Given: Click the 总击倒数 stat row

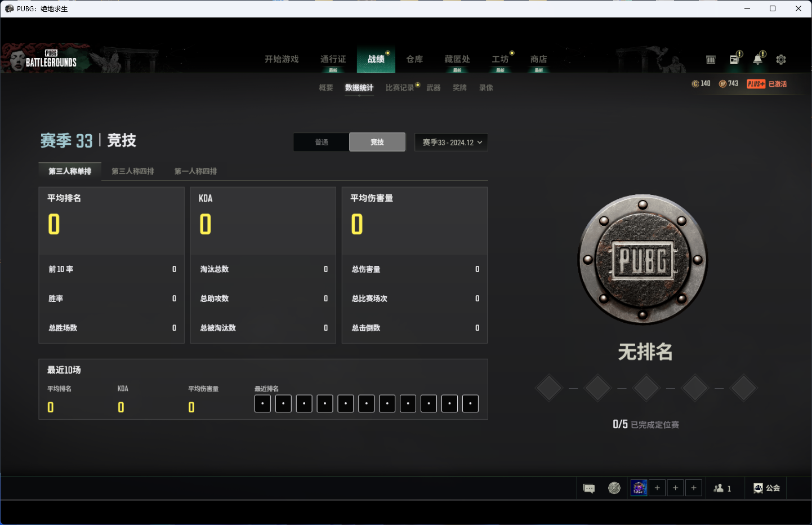Looking at the screenshot, I should pyautogui.click(x=414, y=328).
